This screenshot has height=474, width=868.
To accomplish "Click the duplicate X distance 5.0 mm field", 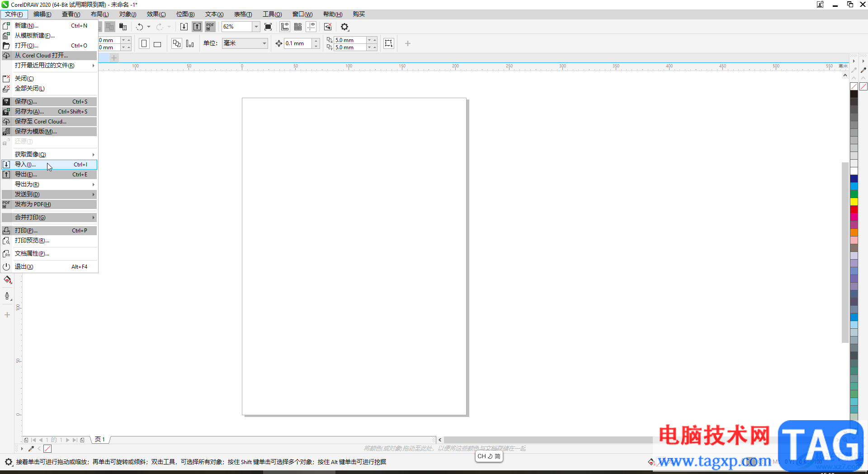I will (x=350, y=40).
